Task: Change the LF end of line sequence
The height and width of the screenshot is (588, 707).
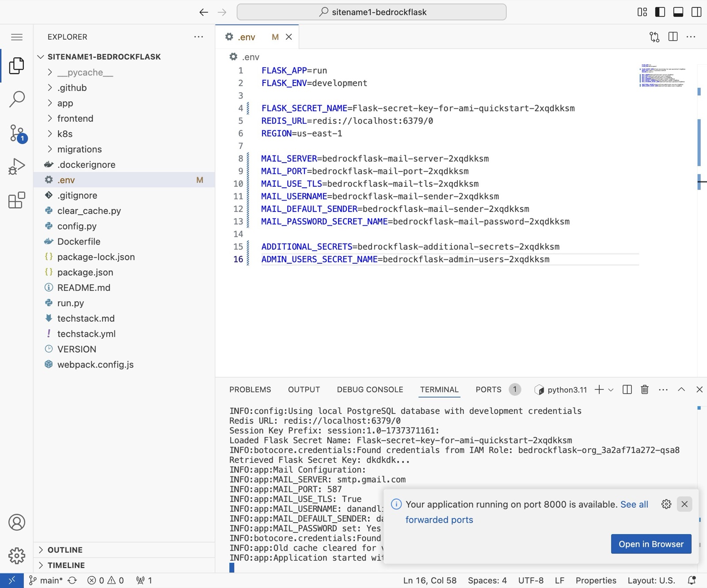Action: pos(559,580)
